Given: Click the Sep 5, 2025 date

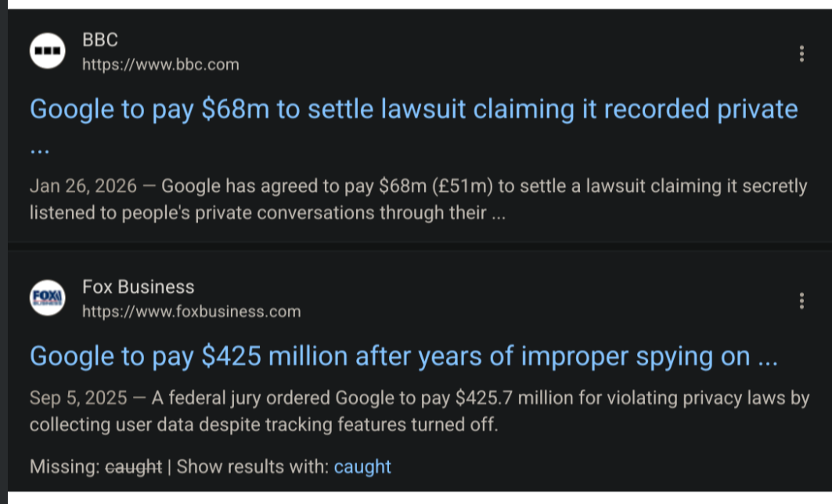Looking at the screenshot, I should [x=78, y=398].
